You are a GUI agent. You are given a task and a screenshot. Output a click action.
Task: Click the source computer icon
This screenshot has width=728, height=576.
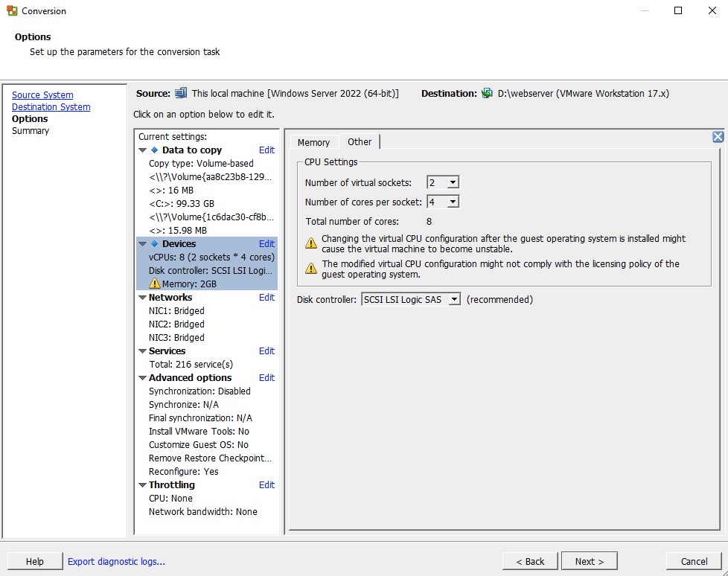(x=181, y=93)
